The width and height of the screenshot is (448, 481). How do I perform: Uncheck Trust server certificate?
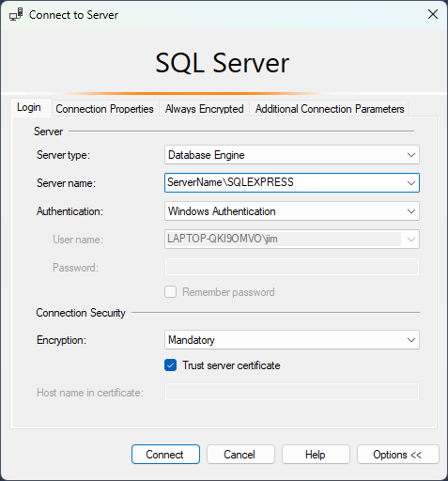(x=171, y=365)
